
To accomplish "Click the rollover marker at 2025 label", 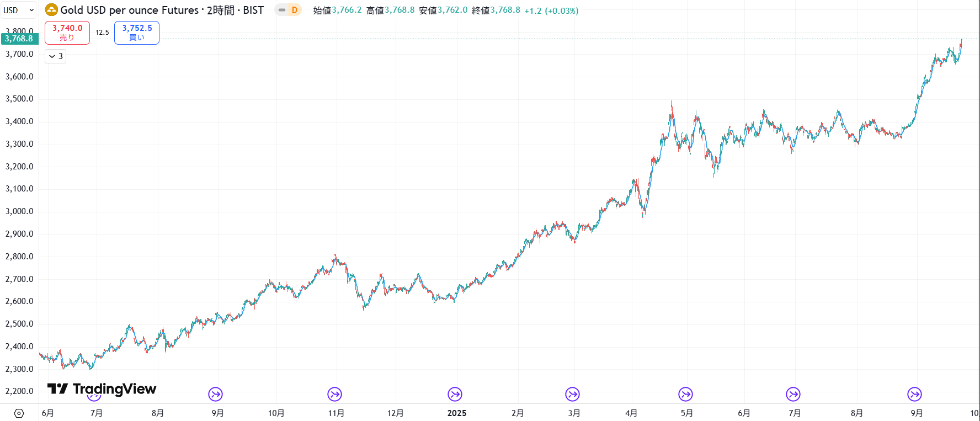I will 455,394.
